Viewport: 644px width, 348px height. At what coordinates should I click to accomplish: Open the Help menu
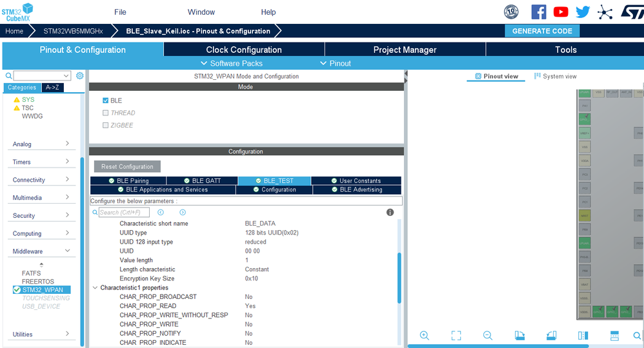pyautogui.click(x=268, y=12)
